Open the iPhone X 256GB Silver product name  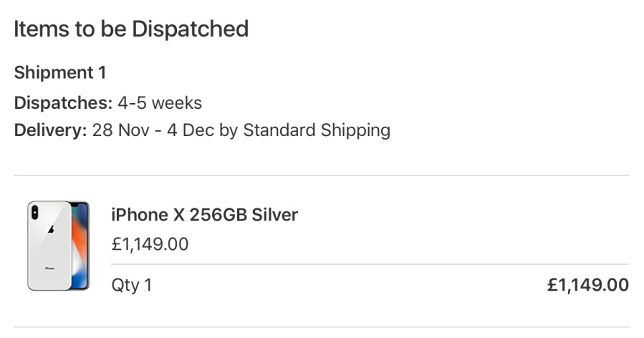(x=204, y=214)
